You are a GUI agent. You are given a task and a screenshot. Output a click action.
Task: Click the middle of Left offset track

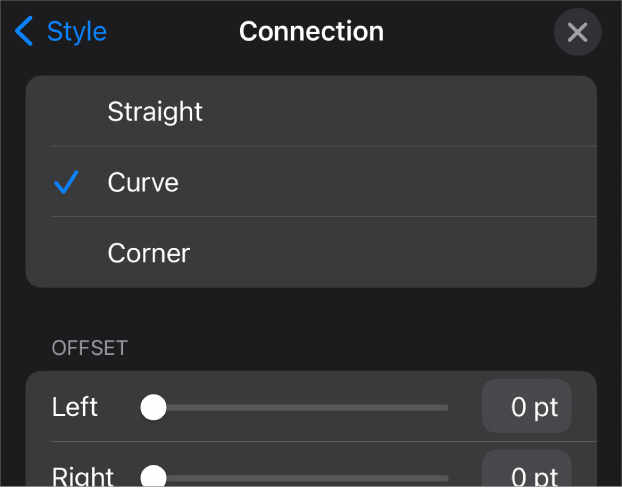[x=300, y=407]
